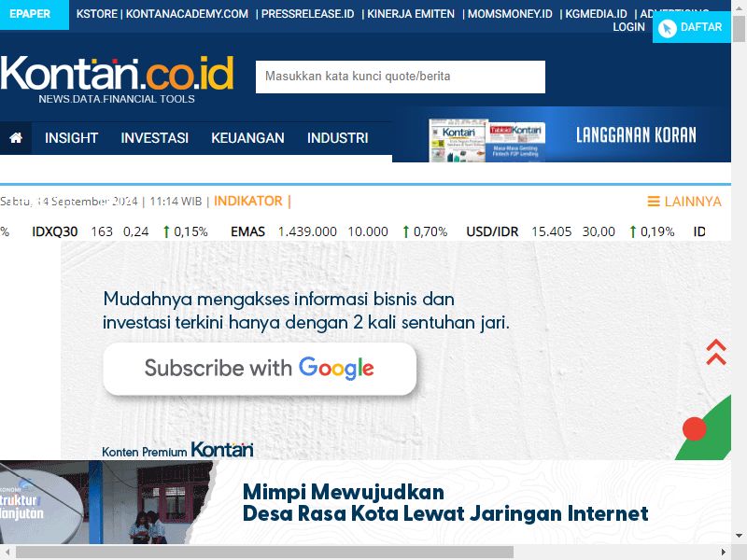
Task: Click the vertical scrollbar down arrow
Action: [x=740, y=535]
